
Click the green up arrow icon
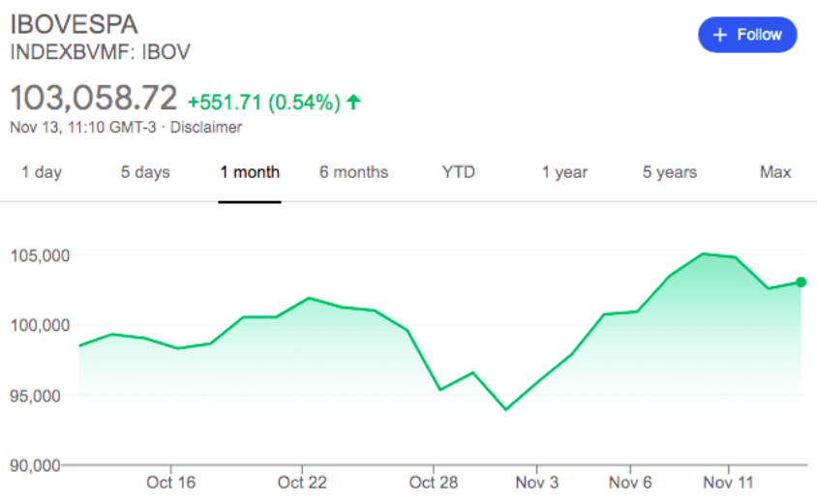[354, 101]
